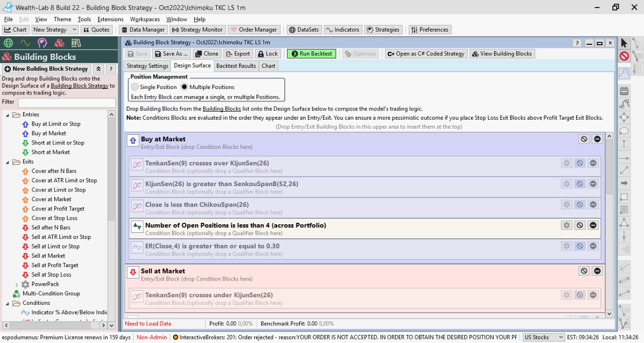Collapse the Entries tree folder
Viewport: 644px width, 343px height.
click(8, 115)
